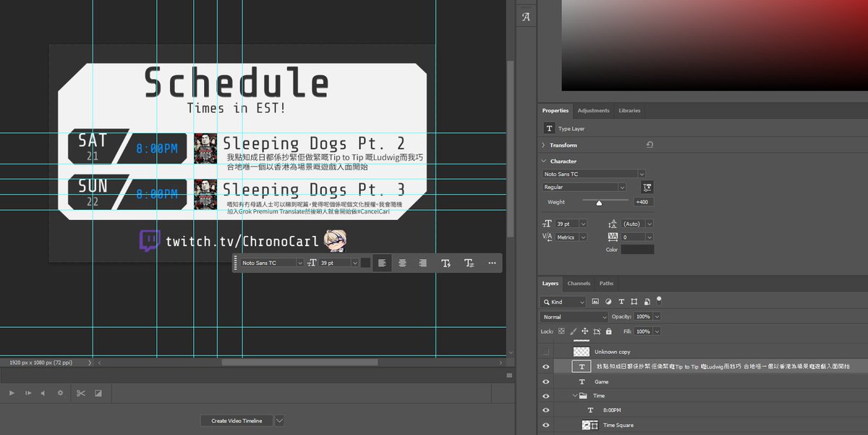
Task: Mute timeline audio playback
Action: coord(43,393)
